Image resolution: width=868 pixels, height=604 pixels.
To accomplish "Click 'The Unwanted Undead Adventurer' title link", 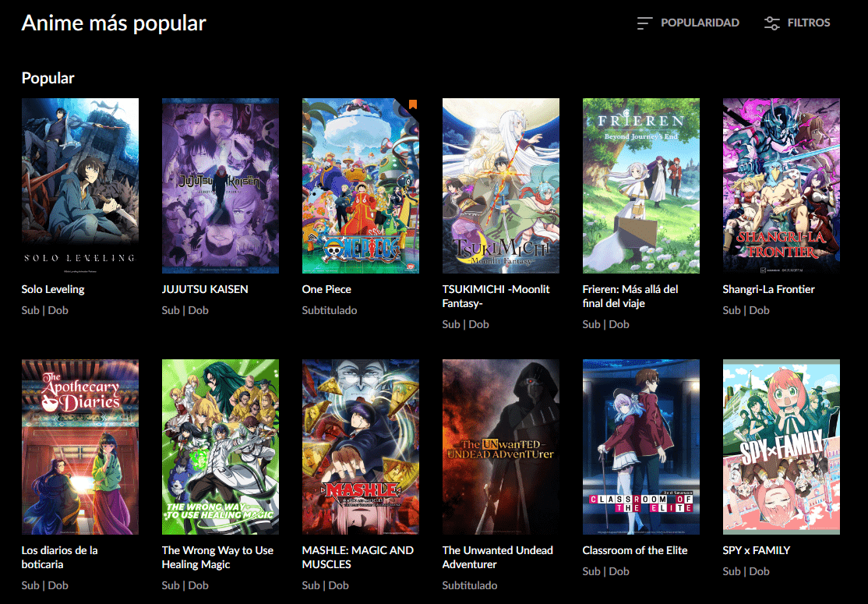I will [x=498, y=557].
